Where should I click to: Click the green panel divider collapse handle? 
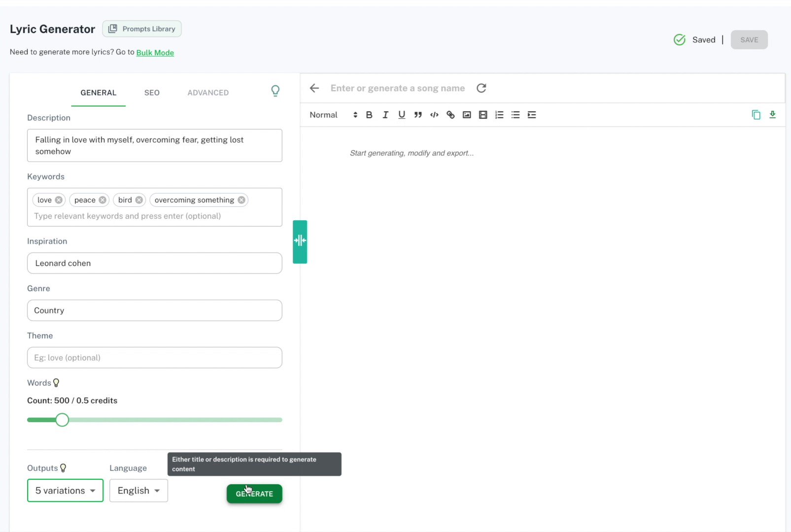click(x=300, y=241)
